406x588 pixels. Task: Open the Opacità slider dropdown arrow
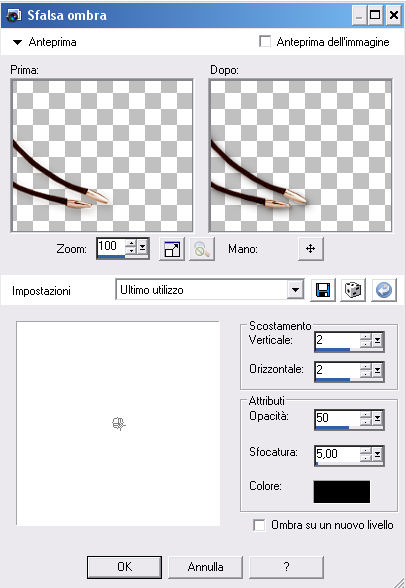377,418
